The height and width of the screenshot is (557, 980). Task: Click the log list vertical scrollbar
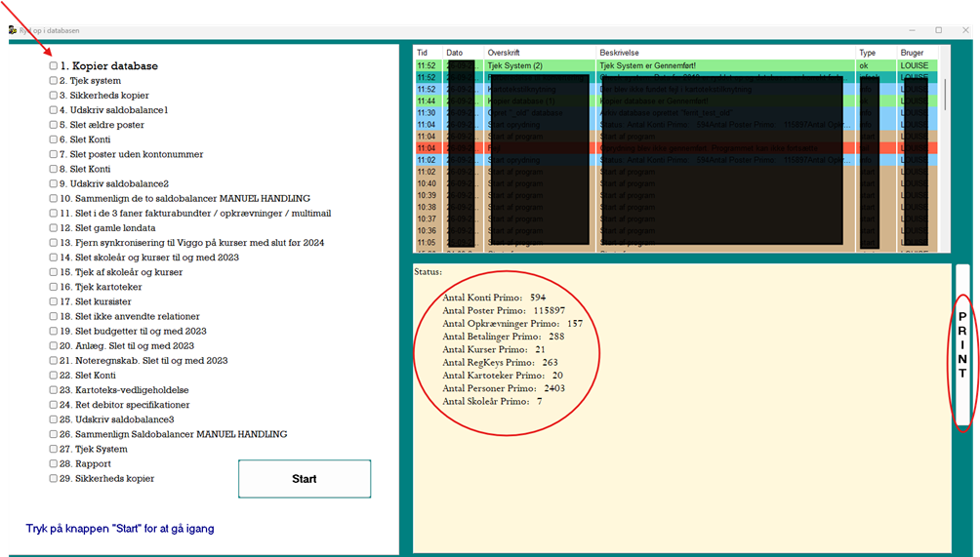[x=945, y=150]
